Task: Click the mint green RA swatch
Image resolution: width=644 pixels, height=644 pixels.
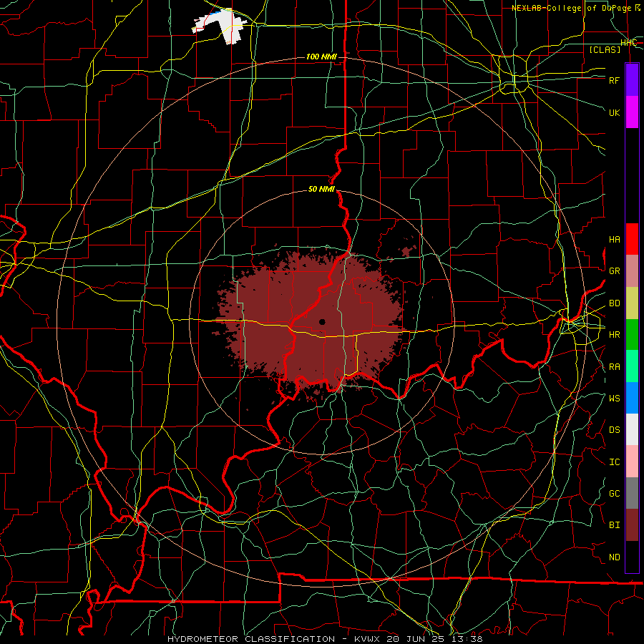Action: [632, 366]
